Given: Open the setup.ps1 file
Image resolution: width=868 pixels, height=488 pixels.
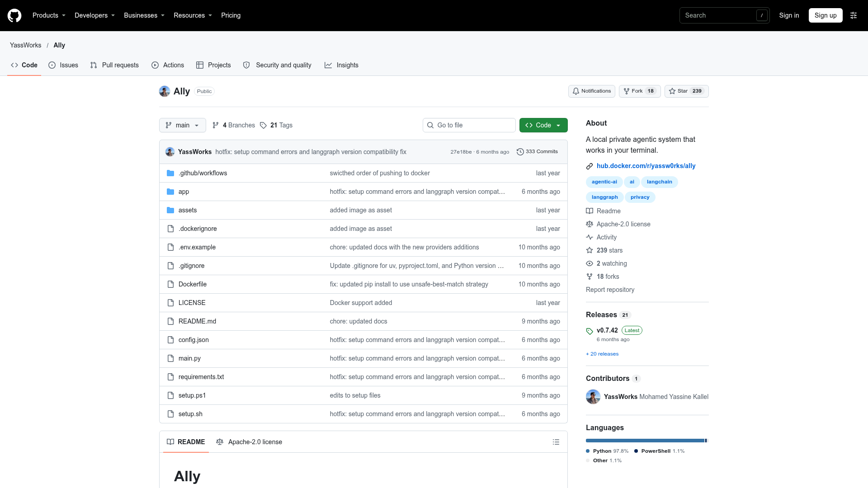Looking at the screenshot, I should (192, 395).
